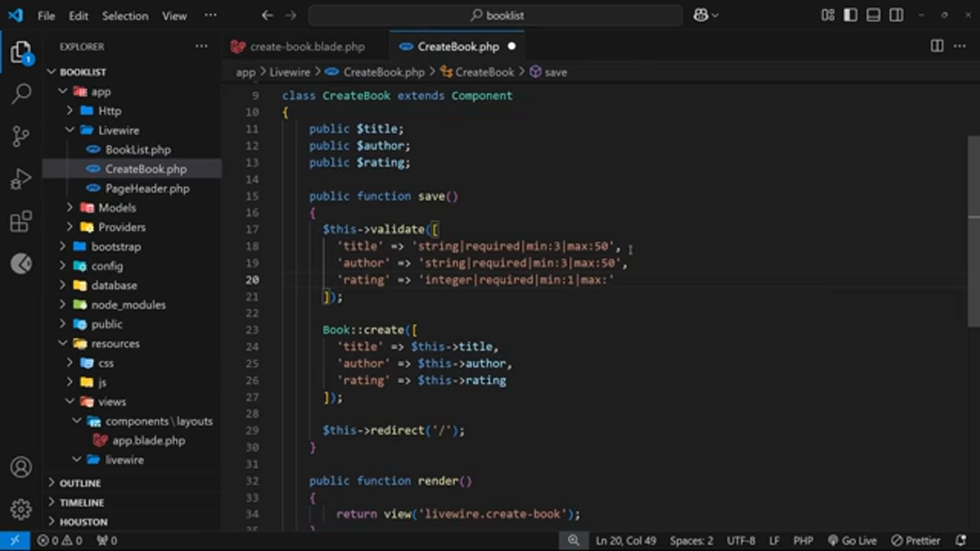Collapse the resources folder
This screenshot has height=551, width=980.
(x=115, y=344)
